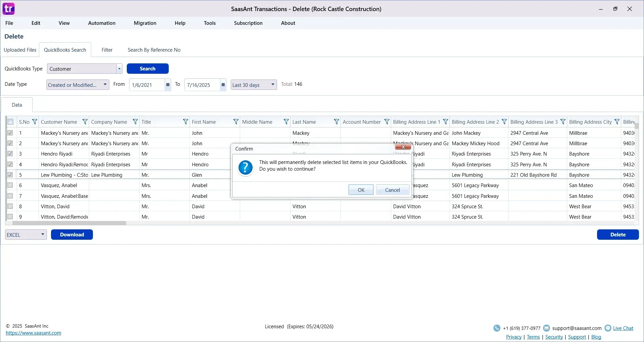This screenshot has width=644, height=342.
Task: Click the SaasAnt 'tr' app logo
Action: 9,9
